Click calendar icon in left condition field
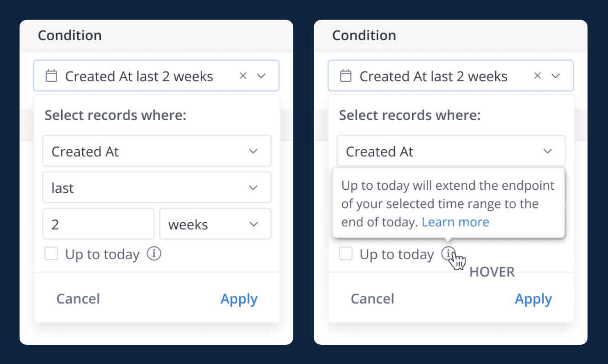Viewport: 608px width, 364px height. 52,76
